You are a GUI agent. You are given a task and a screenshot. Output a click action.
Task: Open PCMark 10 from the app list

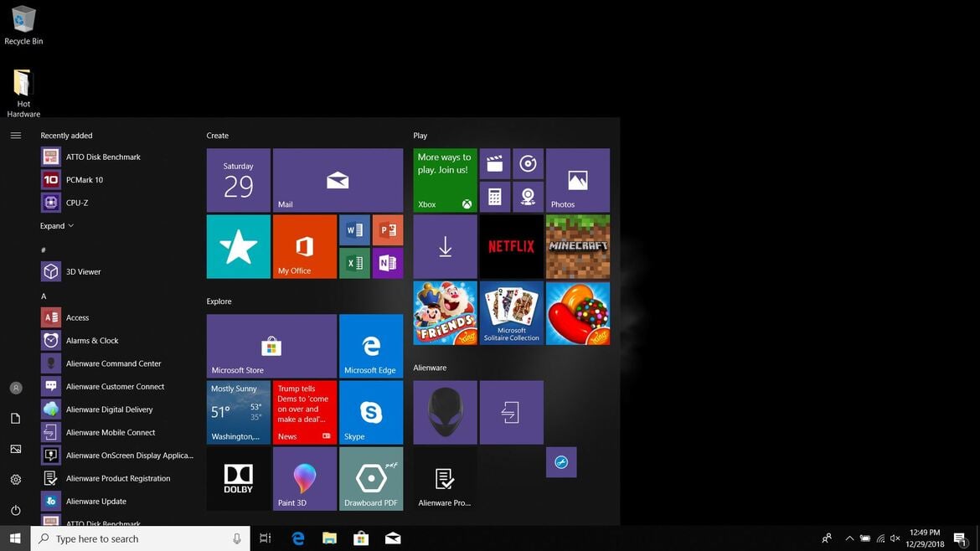click(117, 180)
